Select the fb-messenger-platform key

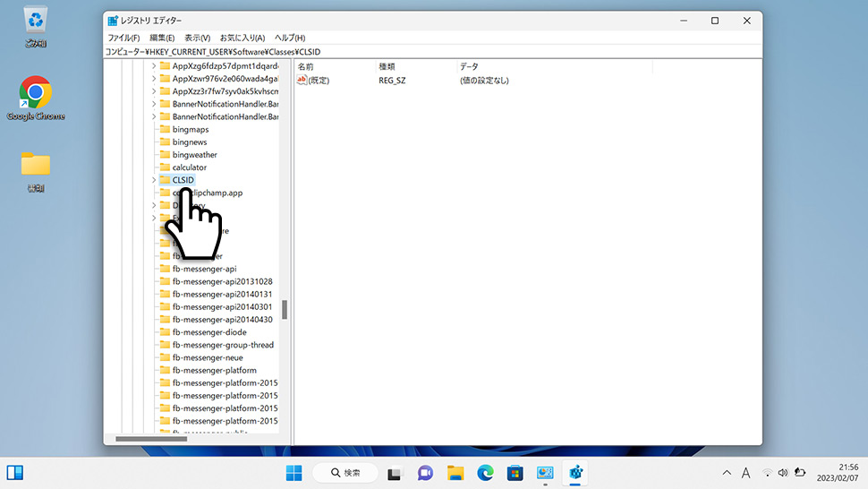(x=214, y=371)
